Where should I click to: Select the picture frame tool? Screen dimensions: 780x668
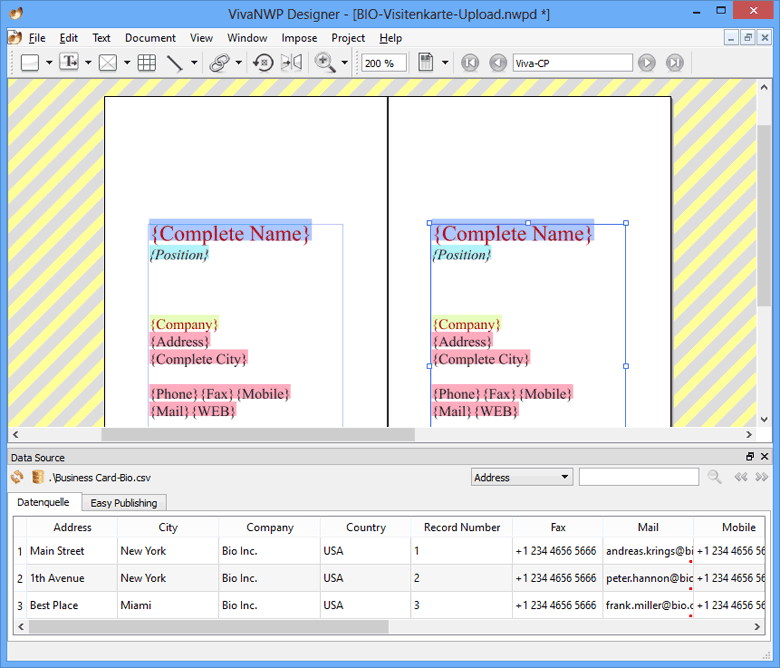[108, 62]
